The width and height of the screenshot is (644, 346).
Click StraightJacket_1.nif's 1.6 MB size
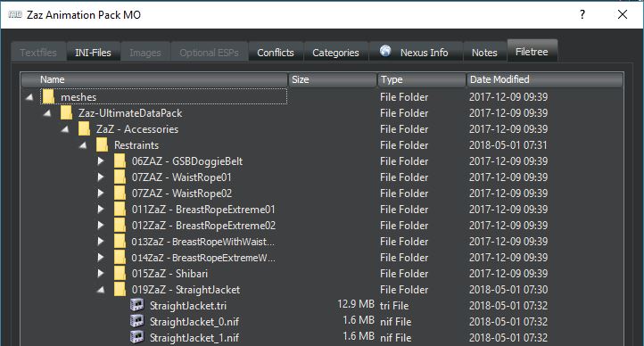pyautogui.click(x=359, y=336)
